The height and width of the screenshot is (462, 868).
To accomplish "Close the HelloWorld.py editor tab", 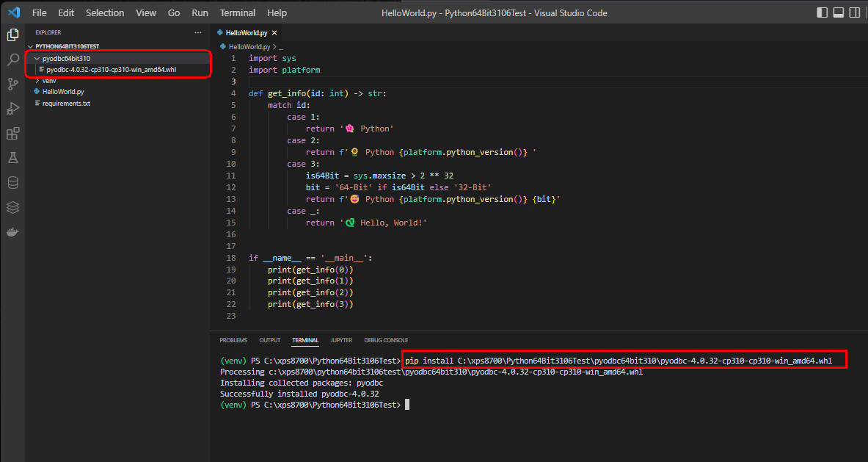I will click(x=274, y=33).
